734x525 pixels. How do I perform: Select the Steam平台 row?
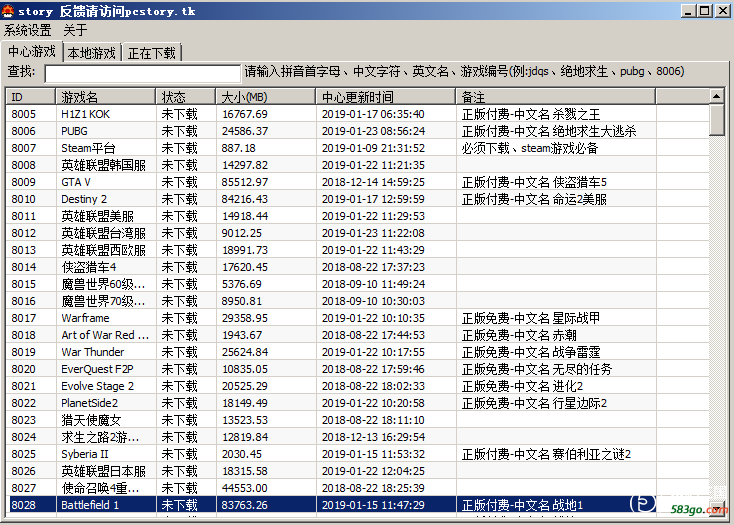click(x=358, y=148)
